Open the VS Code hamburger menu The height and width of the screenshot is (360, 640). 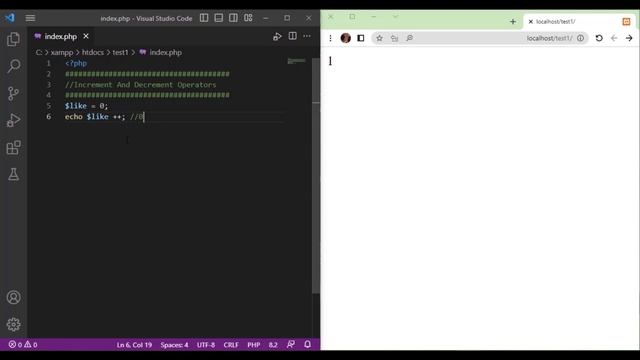point(30,18)
